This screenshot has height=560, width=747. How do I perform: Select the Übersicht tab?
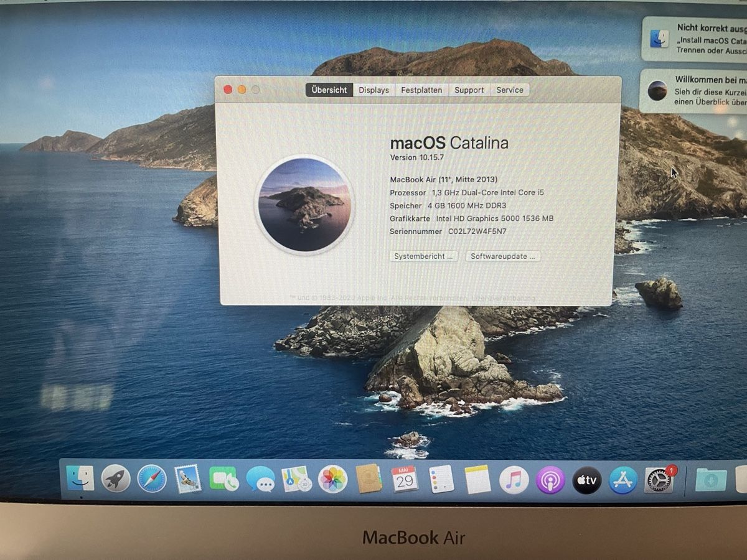point(329,90)
